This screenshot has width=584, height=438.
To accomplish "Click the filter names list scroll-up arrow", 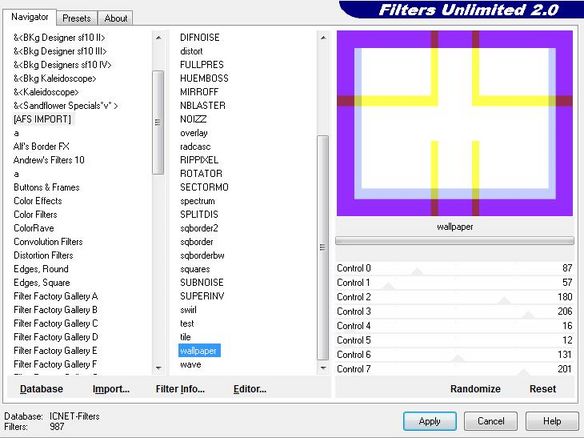I will (323, 38).
